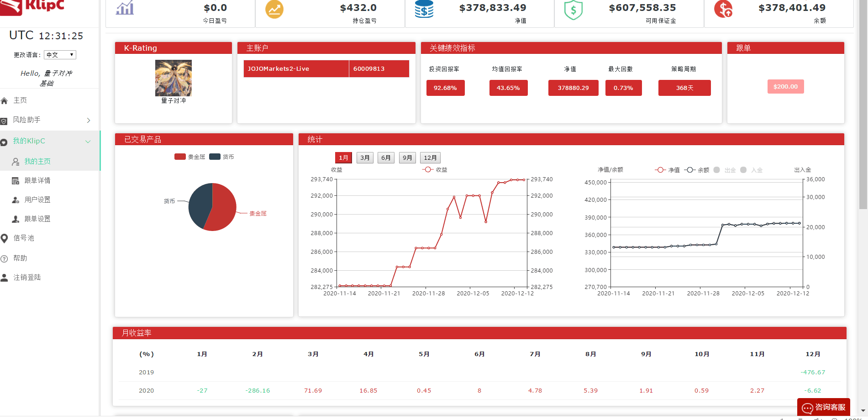Image resolution: width=868 pixels, height=420 pixels.
Task: Open 跟单设置 using its sidebar icon
Action: [16, 219]
